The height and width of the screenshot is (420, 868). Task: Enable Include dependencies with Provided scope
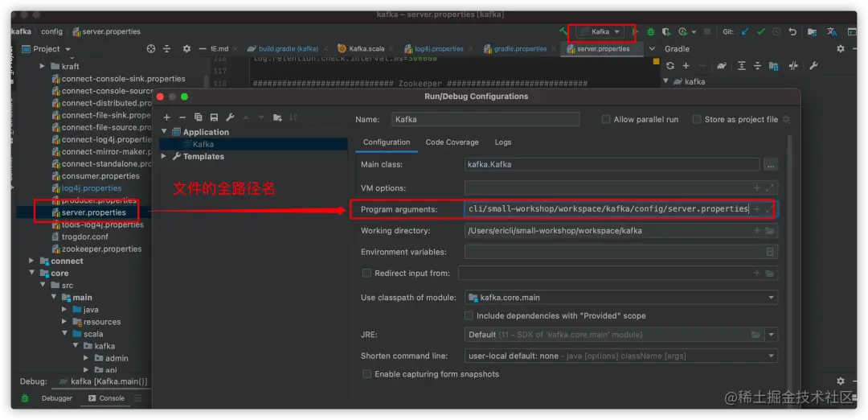[x=469, y=315]
